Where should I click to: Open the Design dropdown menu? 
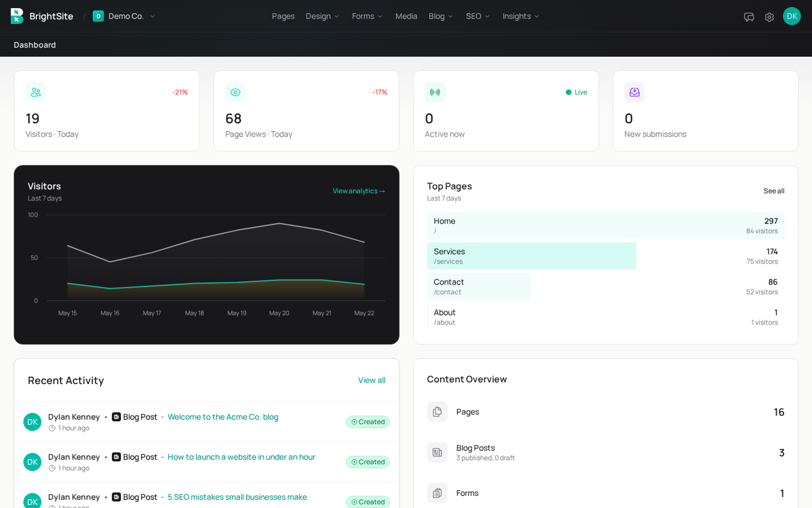[x=322, y=16]
